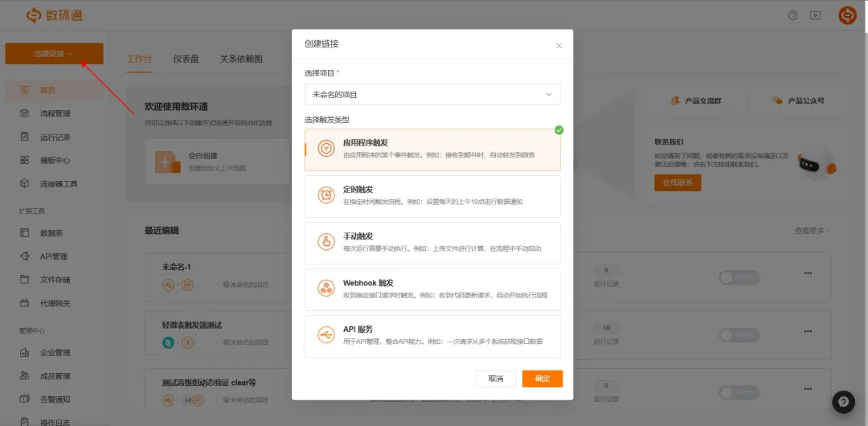
Task: Select 应用程序触发 trigger type
Action: coord(432,150)
